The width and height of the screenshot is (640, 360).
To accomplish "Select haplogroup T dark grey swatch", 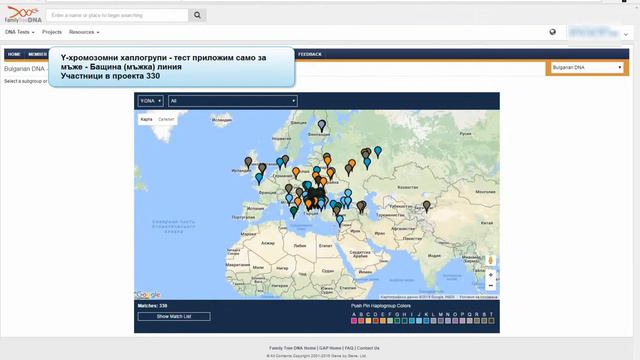I will click(x=491, y=321).
